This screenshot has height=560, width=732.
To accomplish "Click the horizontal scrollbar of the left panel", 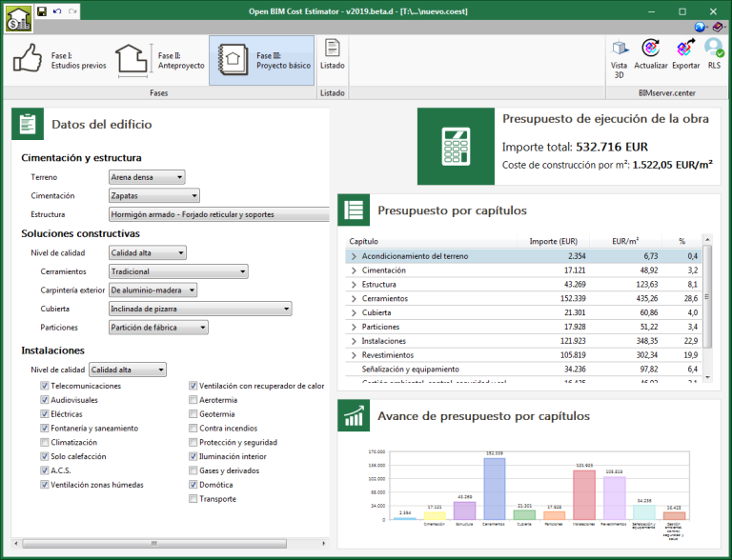I will tap(152, 544).
